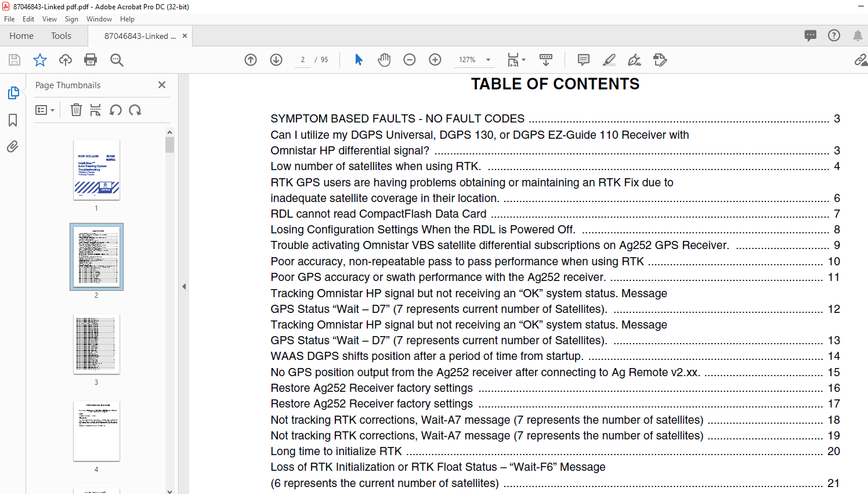Select page 3 thumbnail
The width and height of the screenshot is (868, 494).
click(x=96, y=344)
